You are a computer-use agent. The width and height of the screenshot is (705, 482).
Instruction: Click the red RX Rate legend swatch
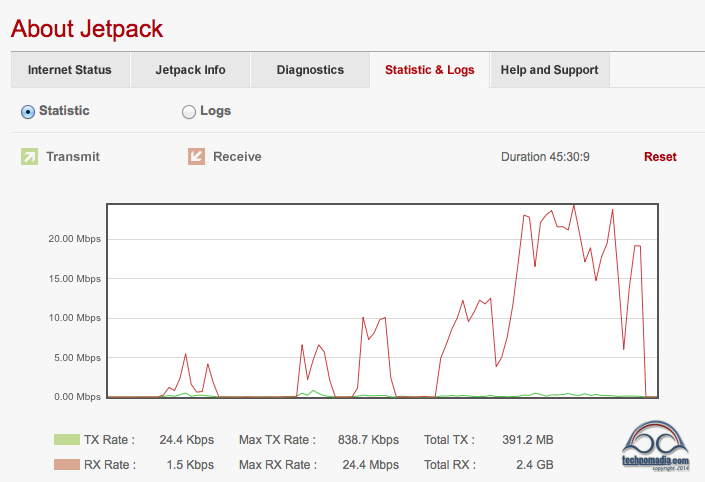tap(66, 464)
